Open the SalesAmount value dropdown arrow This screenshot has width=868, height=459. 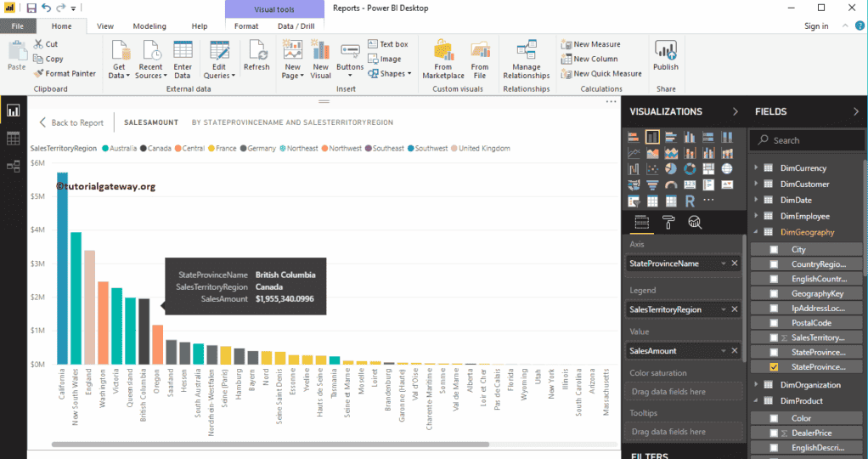[x=723, y=351]
